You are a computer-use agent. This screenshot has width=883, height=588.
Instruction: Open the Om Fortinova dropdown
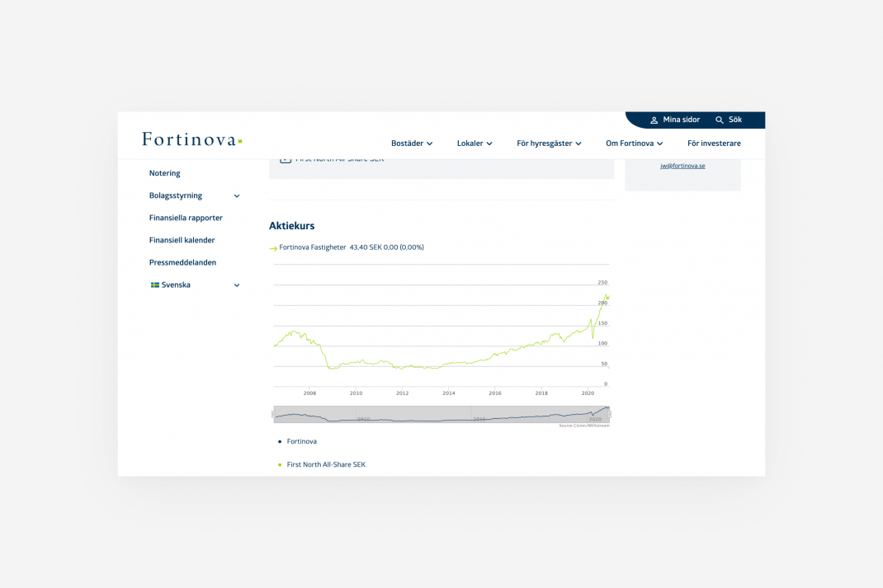click(x=634, y=143)
